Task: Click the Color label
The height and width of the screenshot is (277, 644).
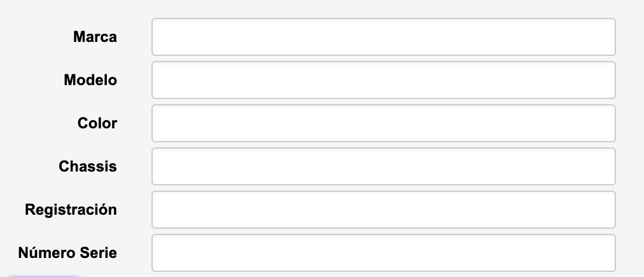Action: [x=97, y=123]
